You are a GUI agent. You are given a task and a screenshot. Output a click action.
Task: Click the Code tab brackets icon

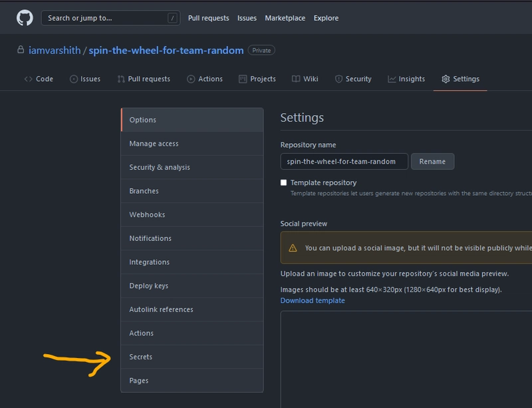(28, 79)
